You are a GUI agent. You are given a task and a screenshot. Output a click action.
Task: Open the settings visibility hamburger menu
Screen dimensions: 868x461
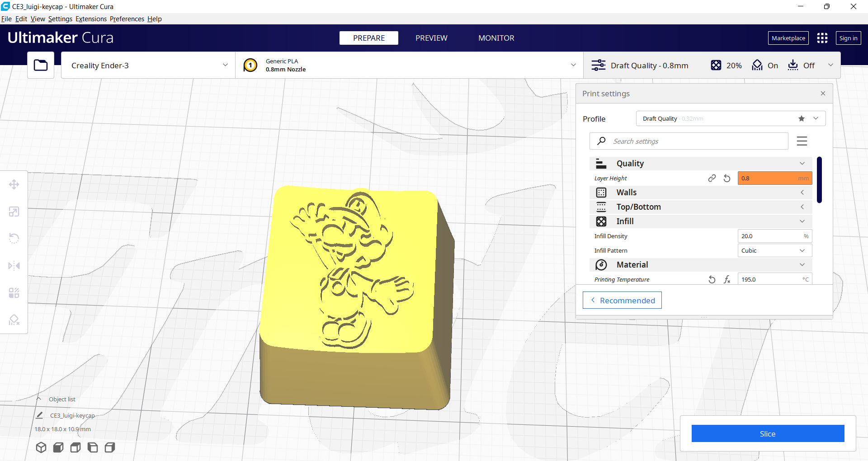802,141
